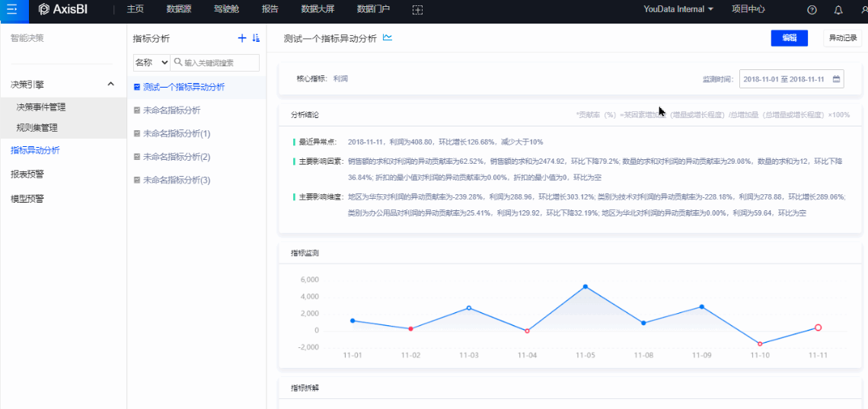
Task: Toggle the hamburger menu in top-left
Action: [x=12, y=9]
